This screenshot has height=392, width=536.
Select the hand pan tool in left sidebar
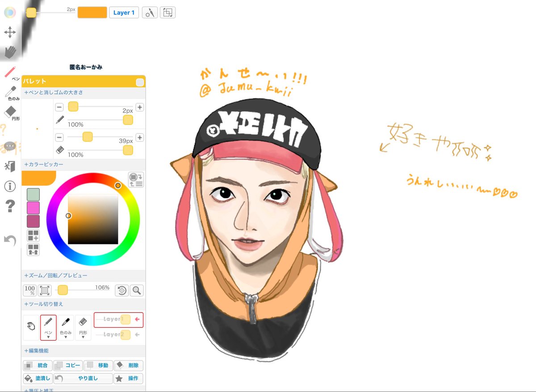(10, 52)
